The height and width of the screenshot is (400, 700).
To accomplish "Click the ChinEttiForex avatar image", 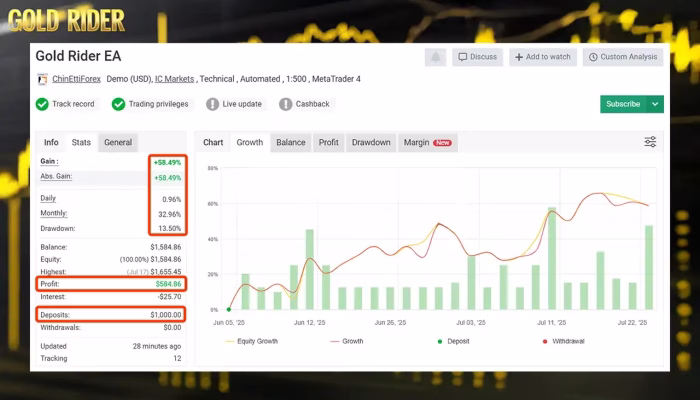I will point(42,79).
